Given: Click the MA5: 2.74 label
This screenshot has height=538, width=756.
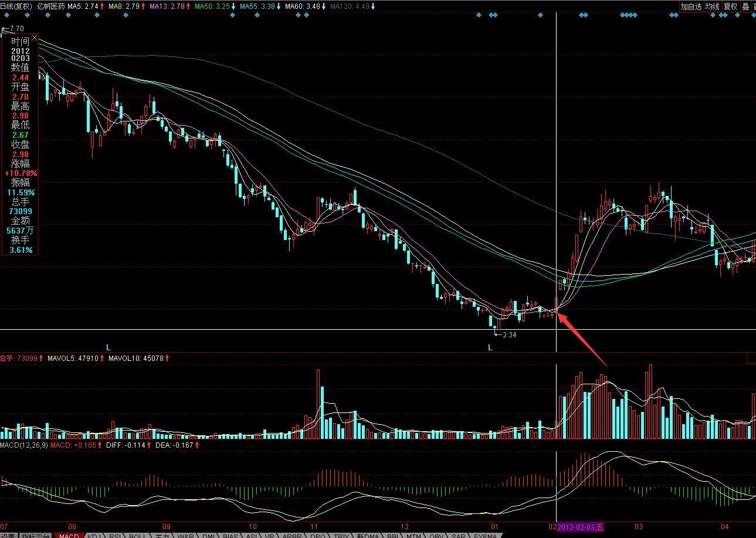Looking at the screenshot, I should pyautogui.click(x=83, y=6).
